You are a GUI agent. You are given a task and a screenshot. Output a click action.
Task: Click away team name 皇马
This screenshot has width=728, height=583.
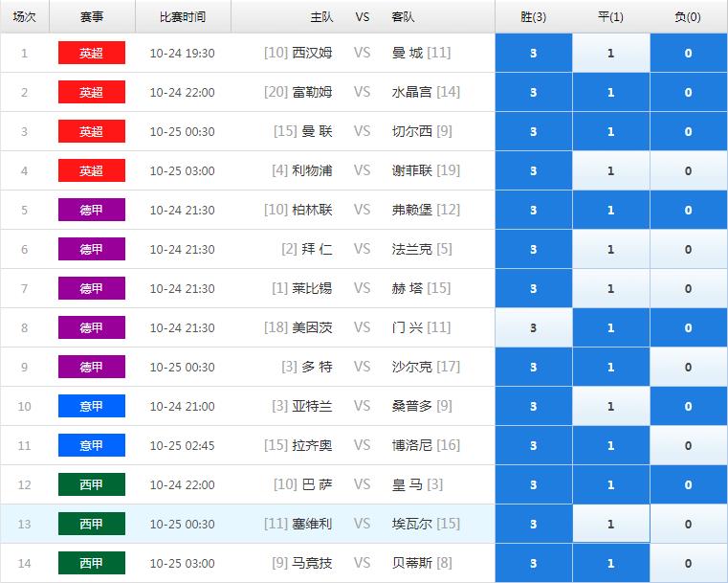tap(408, 484)
